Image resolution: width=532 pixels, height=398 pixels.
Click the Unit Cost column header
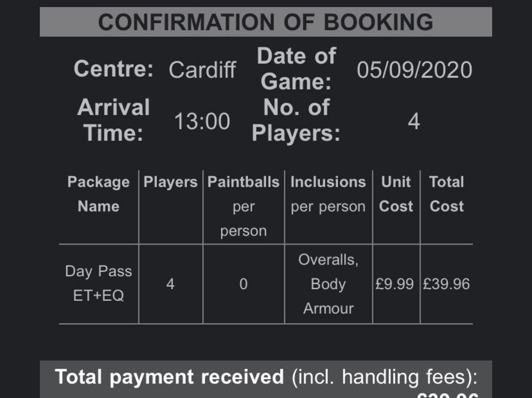click(396, 194)
